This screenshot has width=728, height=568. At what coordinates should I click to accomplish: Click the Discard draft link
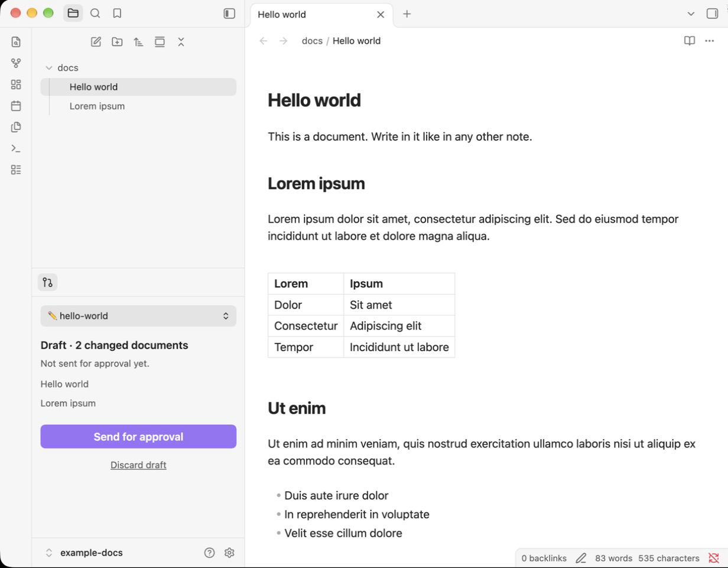coord(138,465)
